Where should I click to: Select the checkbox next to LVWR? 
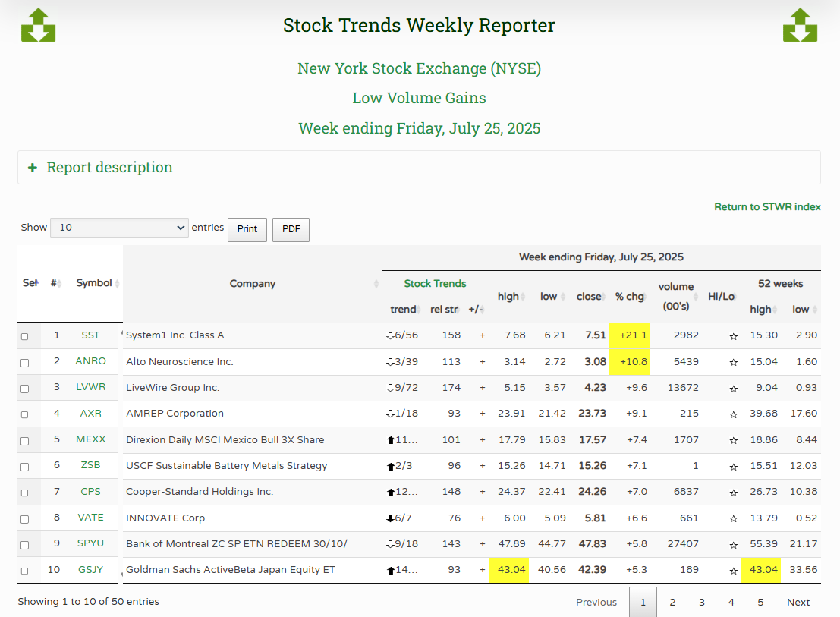(25, 389)
